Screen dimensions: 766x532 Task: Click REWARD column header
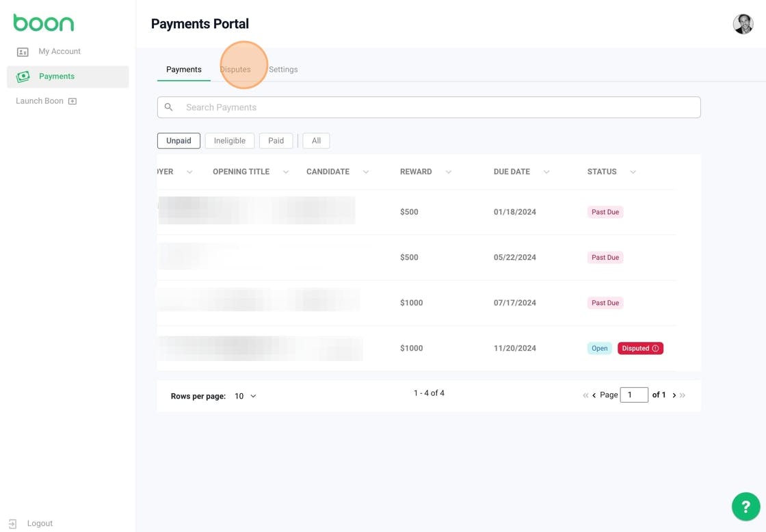[416, 172]
